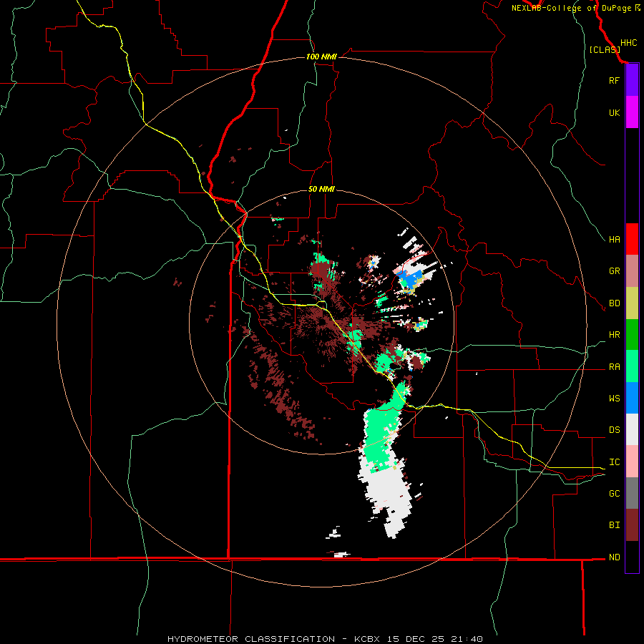Click the RA light green legend swatch

tap(632, 366)
